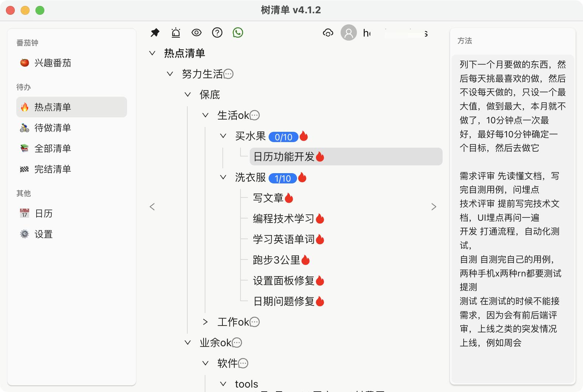Image resolution: width=583 pixels, height=392 pixels.
Task: Open 待做清单 in the sidebar
Action: [52, 128]
